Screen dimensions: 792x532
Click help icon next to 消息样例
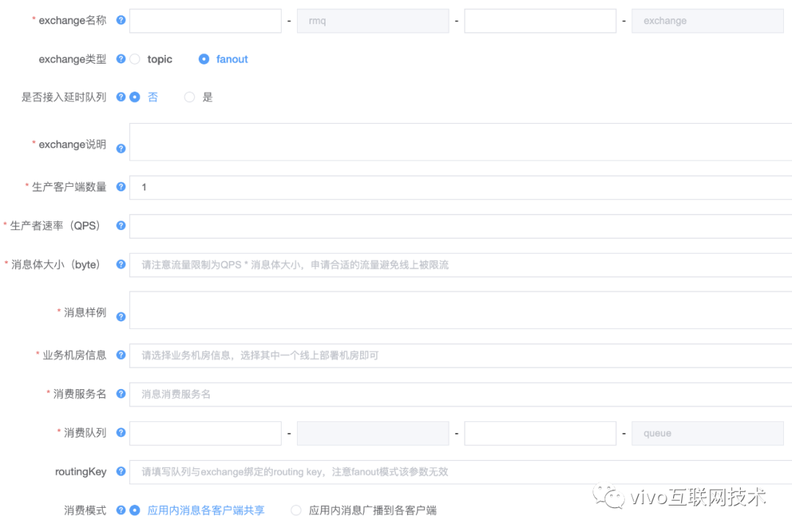coord(121,317)
